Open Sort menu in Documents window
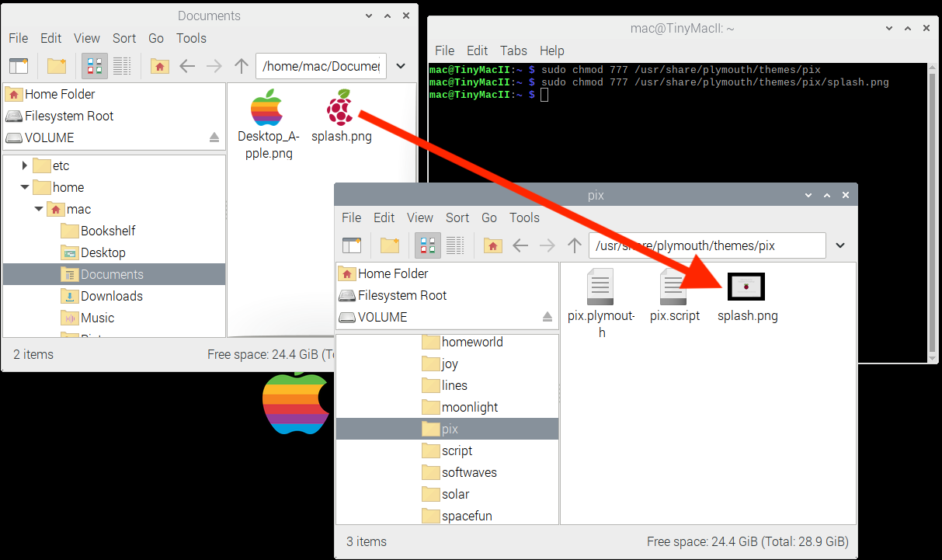Image resolution: width=942 pixels, height=560 pixels. click(124, 38)
